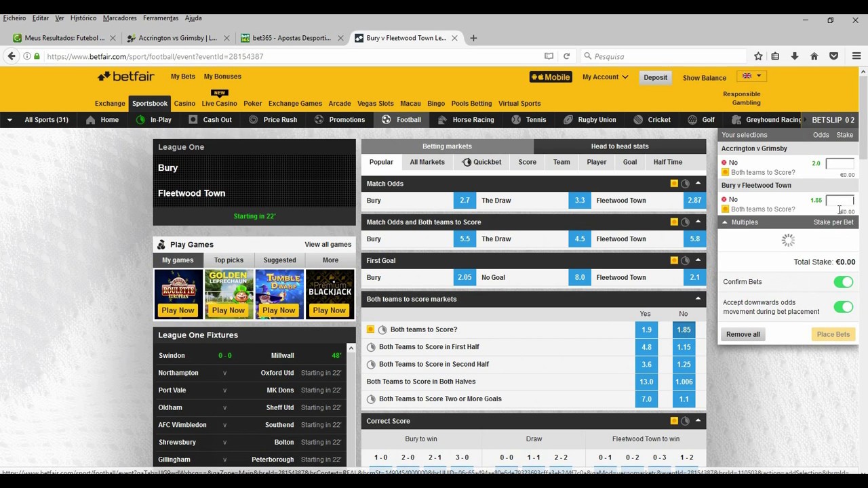
Task: Select the 1.85 No odds for Both teams to Score?
Action: (x=684, y=329)
